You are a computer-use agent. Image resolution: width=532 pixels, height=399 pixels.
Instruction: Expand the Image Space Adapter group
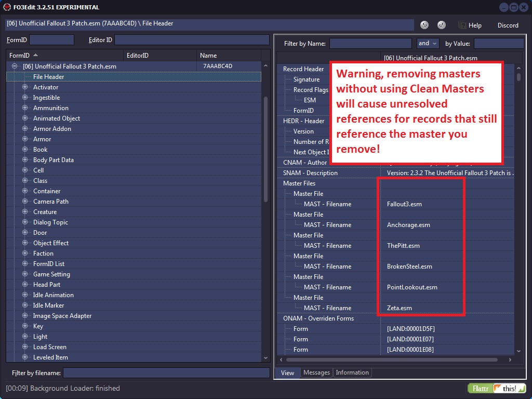[x=25, y=315]
